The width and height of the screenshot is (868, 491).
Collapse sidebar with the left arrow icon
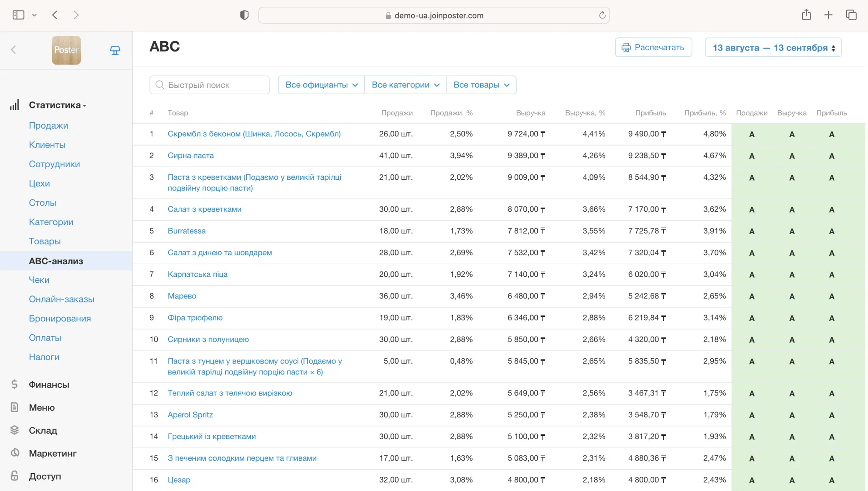14,50
